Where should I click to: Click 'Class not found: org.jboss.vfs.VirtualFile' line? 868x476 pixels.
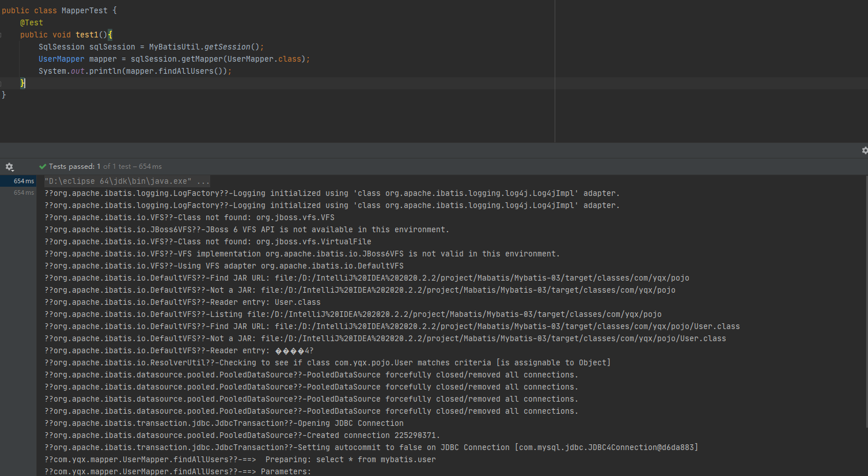tap(208, 241)
